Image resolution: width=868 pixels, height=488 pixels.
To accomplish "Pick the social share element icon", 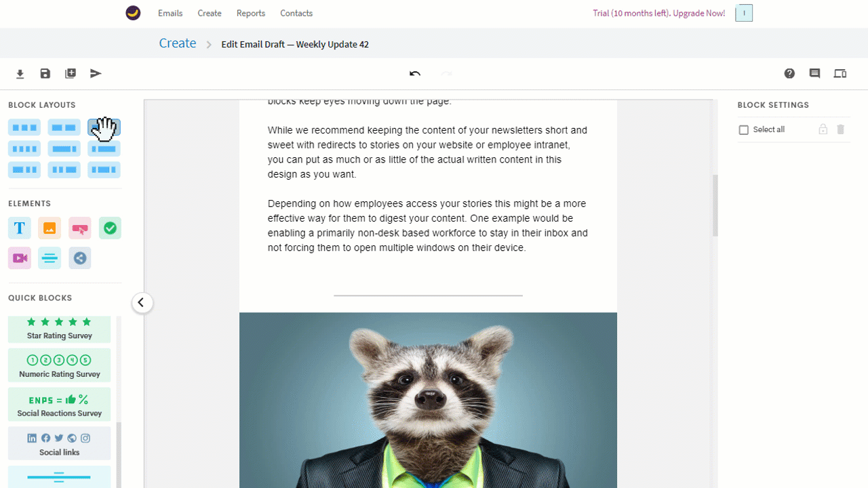I will pyautogui.click(x=80, y=258).
